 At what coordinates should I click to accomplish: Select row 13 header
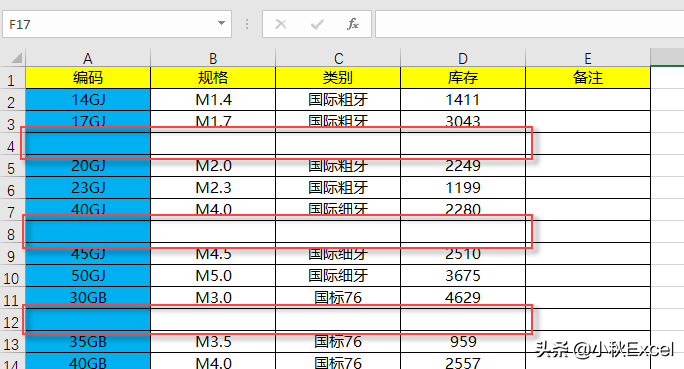pos(12,343)
